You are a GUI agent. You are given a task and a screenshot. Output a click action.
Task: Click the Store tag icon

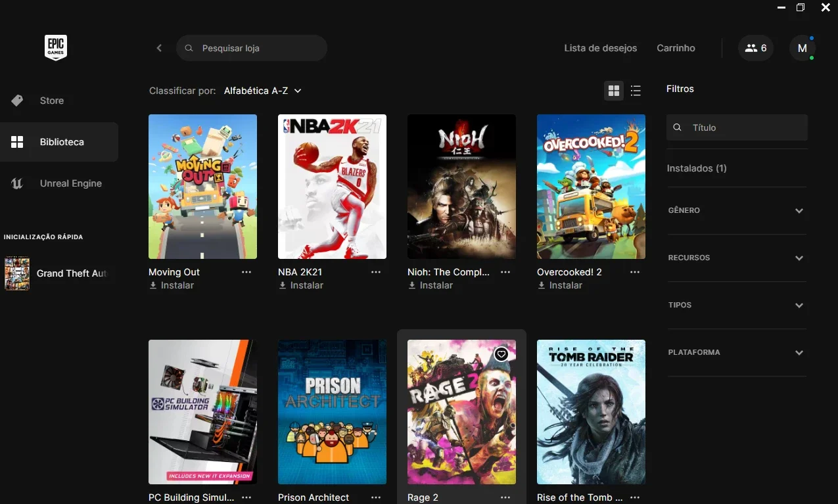18,101
